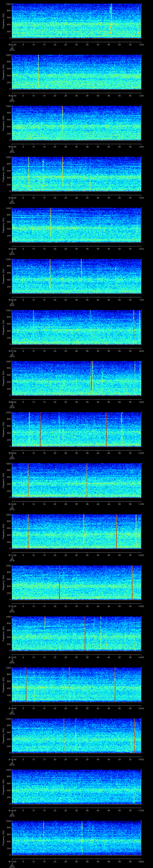Click the 7:00 end-time axis label
The height and width of the screenshot is (868, 153).
click(x=141, y=300)
